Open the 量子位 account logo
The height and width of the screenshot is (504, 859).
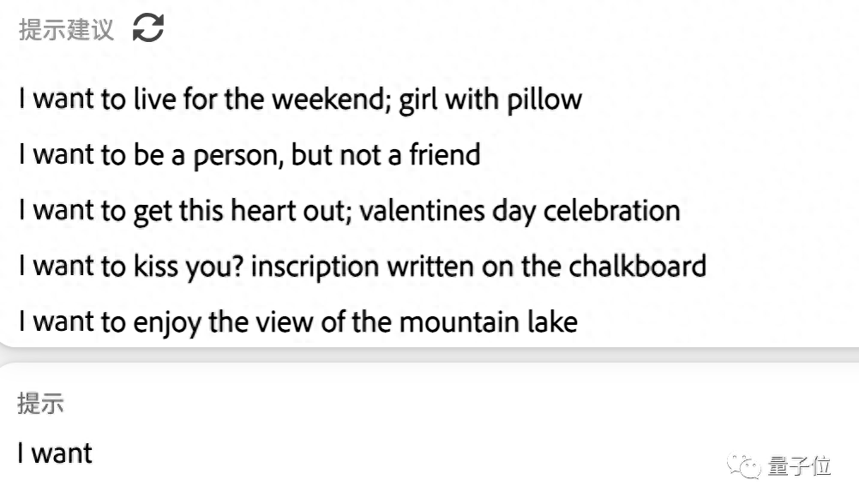pos(743,465)
